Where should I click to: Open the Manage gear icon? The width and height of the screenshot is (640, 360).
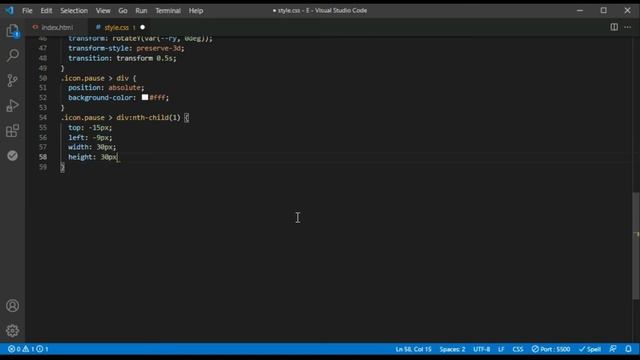[x=13, y=331]
